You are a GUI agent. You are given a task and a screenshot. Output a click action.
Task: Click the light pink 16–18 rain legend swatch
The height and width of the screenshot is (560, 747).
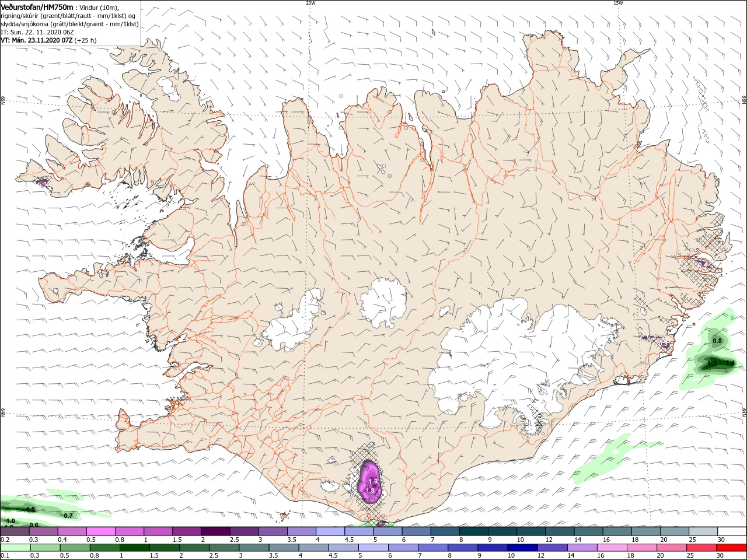[612, 548]
